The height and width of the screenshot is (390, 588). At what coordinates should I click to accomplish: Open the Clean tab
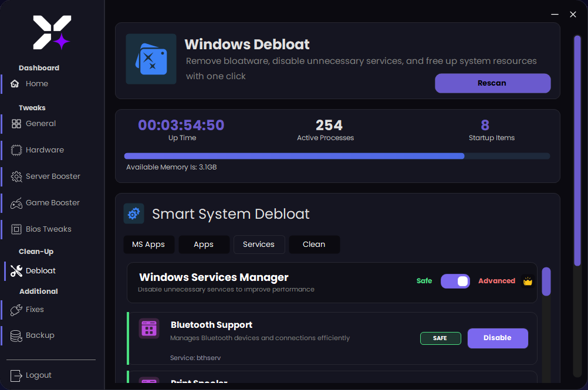[x=314, y=245]
